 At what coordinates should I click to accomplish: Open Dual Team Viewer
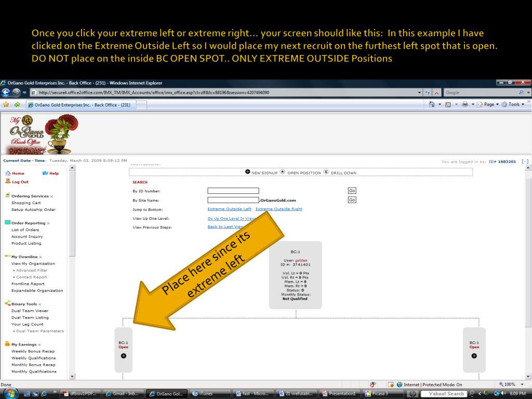coord(30,311)
